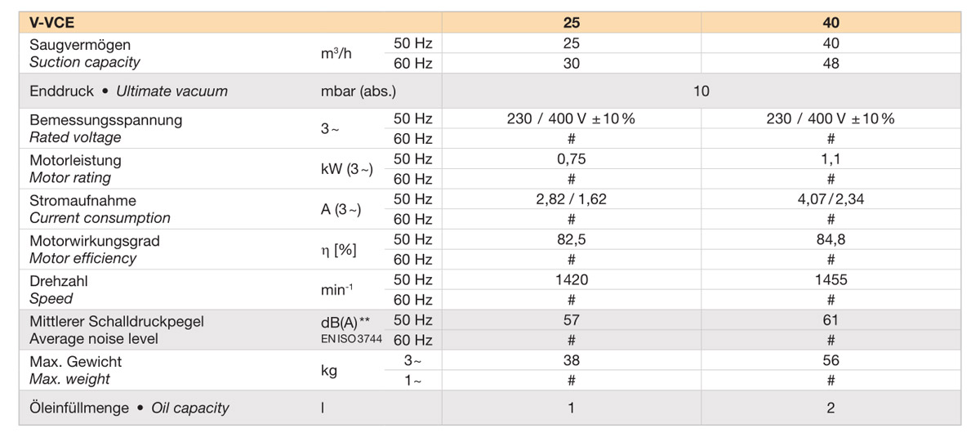Image resolution: width=980 pixels, height=446 pixels.
Task: Select the model 25 column header
Action: pyautogui.click(x=572, y=24)
